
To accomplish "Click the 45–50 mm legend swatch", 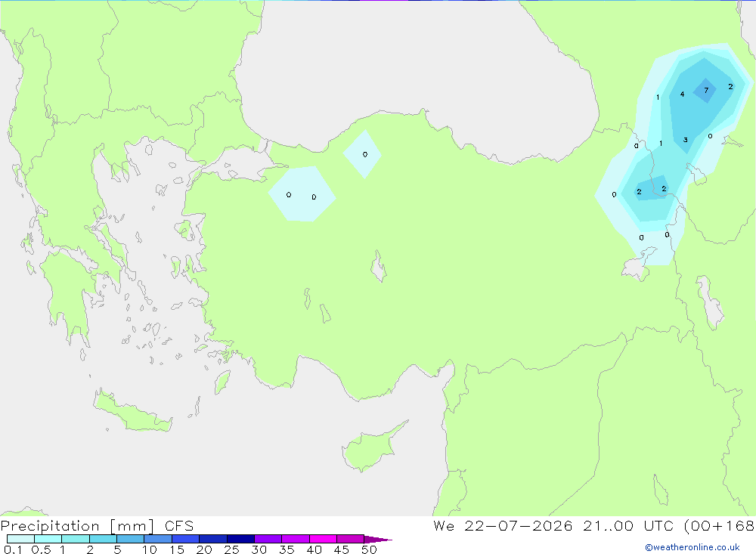I will point(351,539).
